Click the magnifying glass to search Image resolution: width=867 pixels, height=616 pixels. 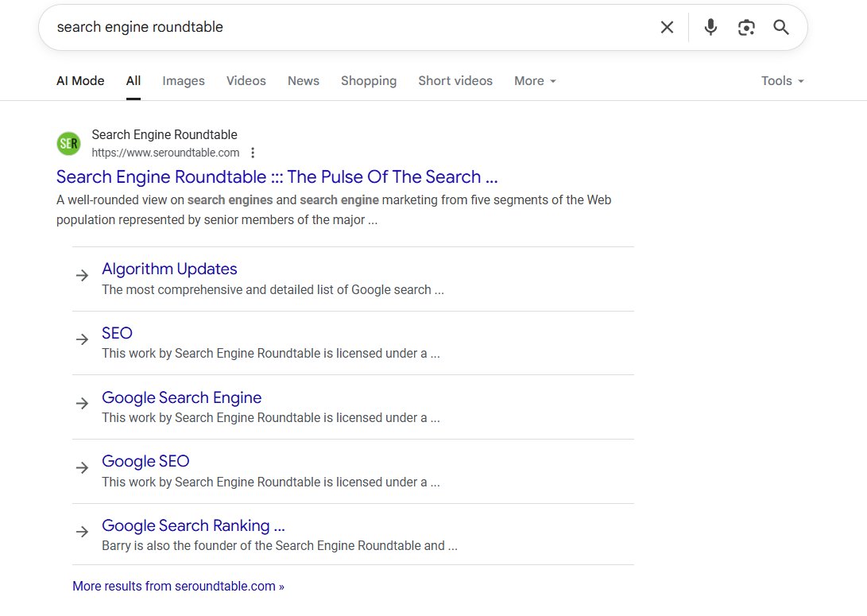point(780,27)
